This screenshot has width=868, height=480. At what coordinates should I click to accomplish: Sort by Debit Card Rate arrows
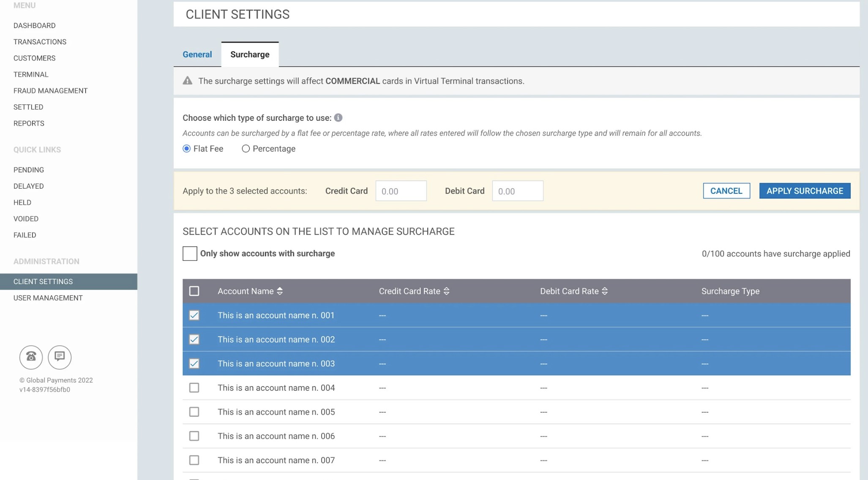(605, 291)
